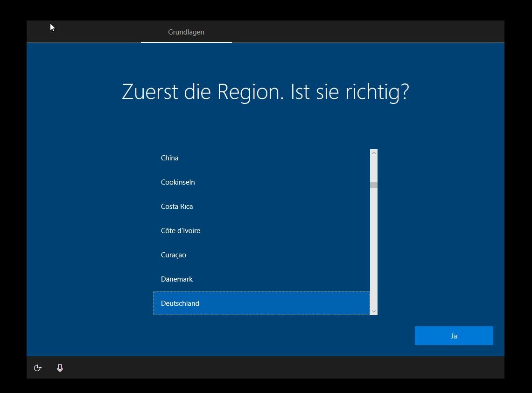The height and width of the screenshot is (393, 532).
Task: Choose Costa Rica as region
Action: click(x=262, y=207)
